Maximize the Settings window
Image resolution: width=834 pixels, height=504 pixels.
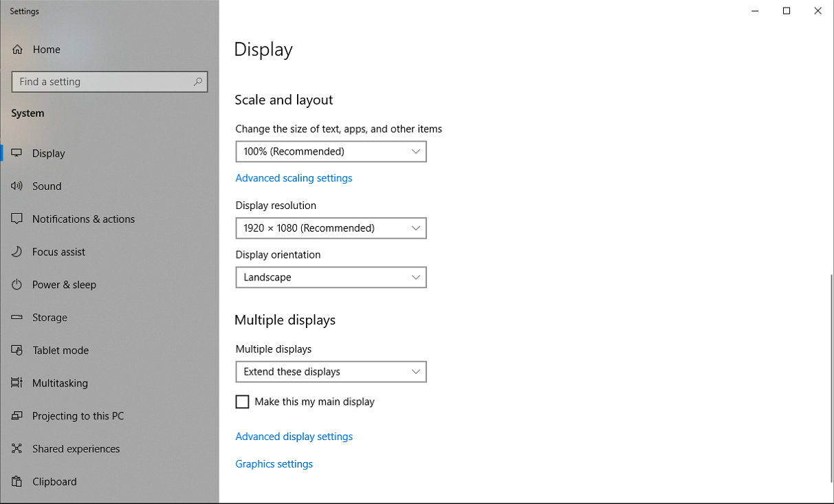point(787,11)
